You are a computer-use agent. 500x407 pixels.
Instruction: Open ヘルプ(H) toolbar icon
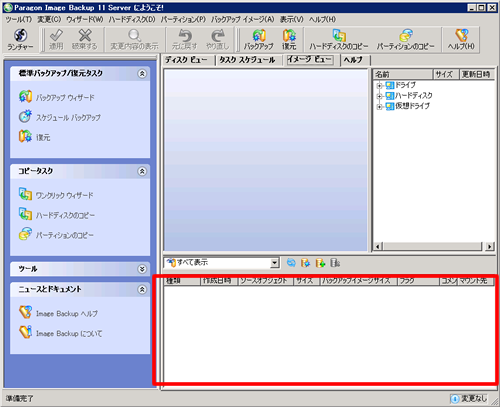tap(461, 40)
